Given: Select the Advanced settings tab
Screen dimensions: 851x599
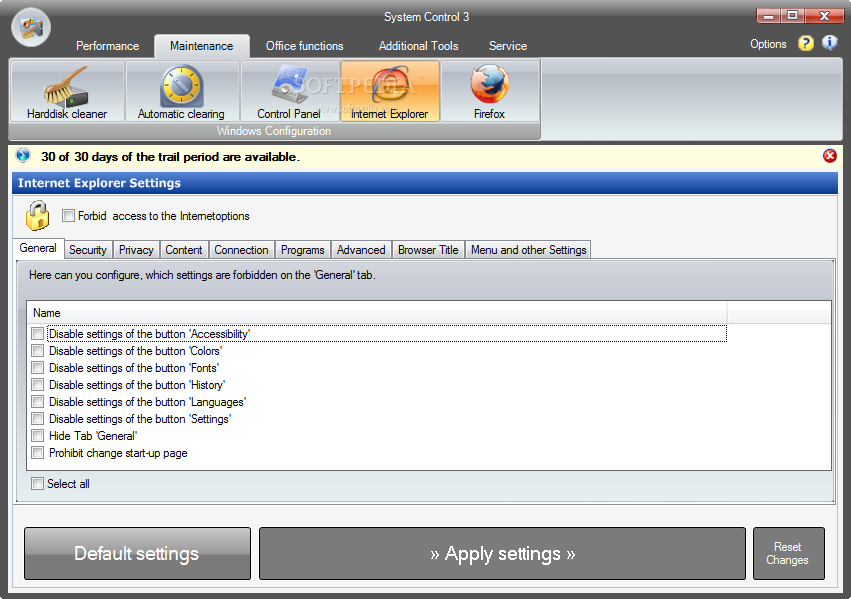Looking at the screenshot, I should pos(361,250).
